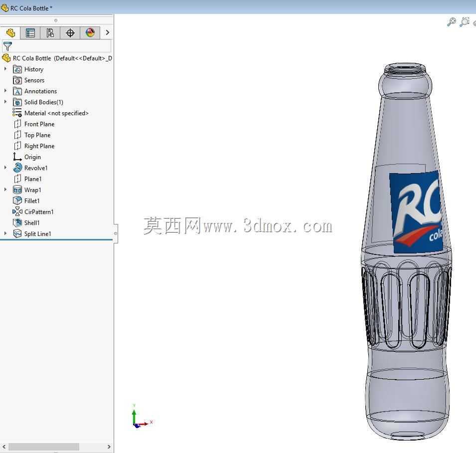
Task: Click the RC cola decal on the bottle
Action: pyautogui.click(x=416, y=212)
